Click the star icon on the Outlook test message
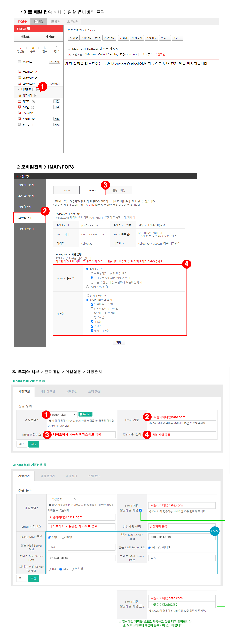This screenshot has height=644, width=236. coord(69,49)
